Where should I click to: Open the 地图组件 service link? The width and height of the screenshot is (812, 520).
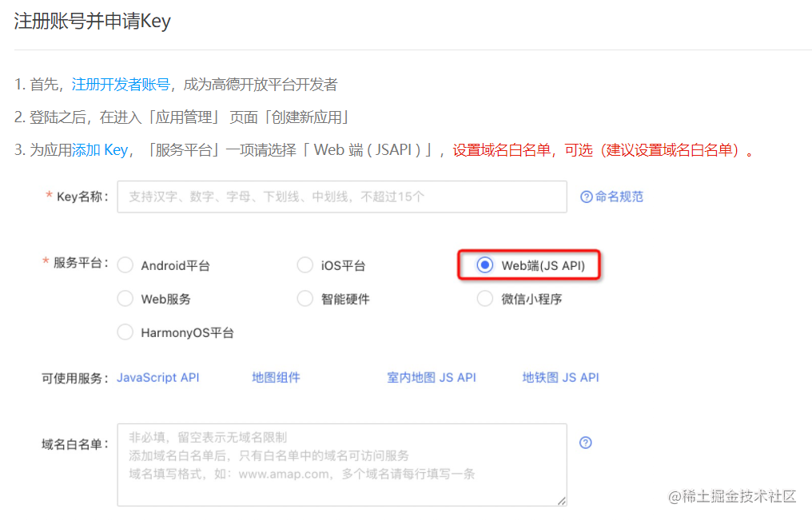tap(276, 378)
